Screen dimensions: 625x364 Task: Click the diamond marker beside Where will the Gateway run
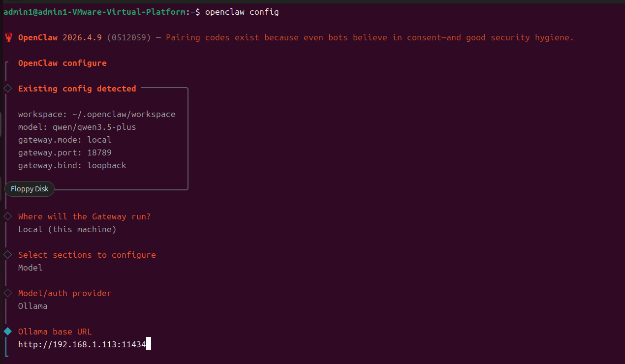[x=7, y=216]
